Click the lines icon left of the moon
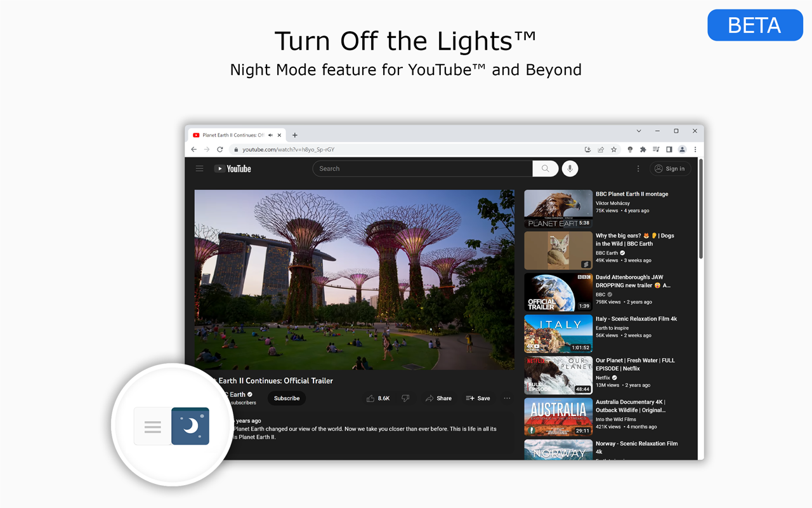The height and width of the screenshot is (508, 812). click(152, 427)
